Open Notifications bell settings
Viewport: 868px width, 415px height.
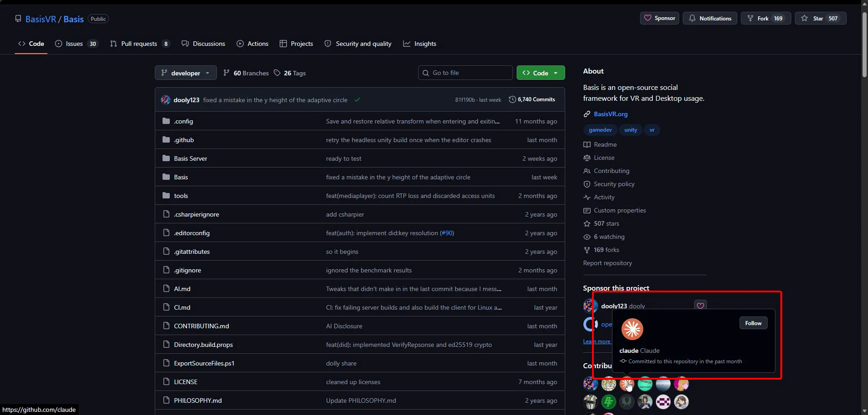[710, 18]
